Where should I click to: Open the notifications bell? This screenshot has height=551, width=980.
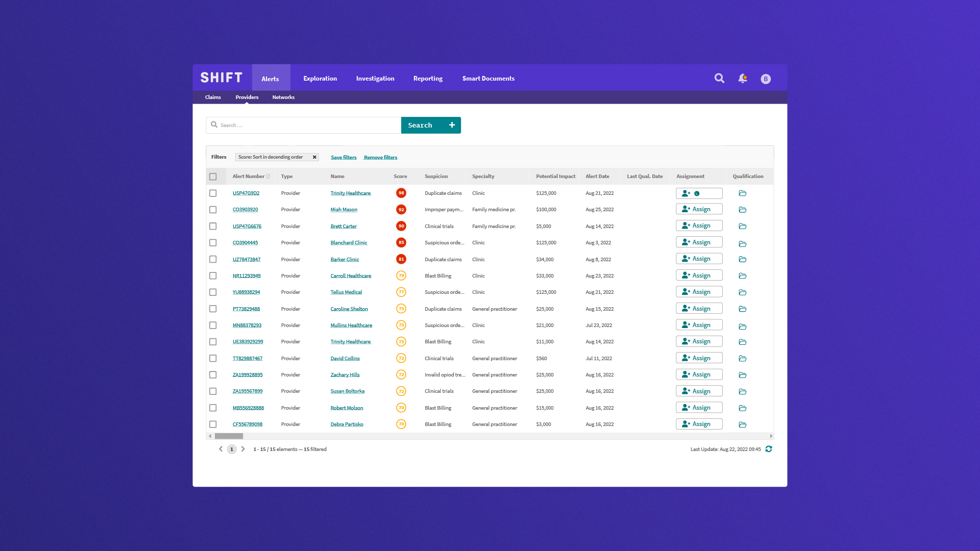(743, 78)
